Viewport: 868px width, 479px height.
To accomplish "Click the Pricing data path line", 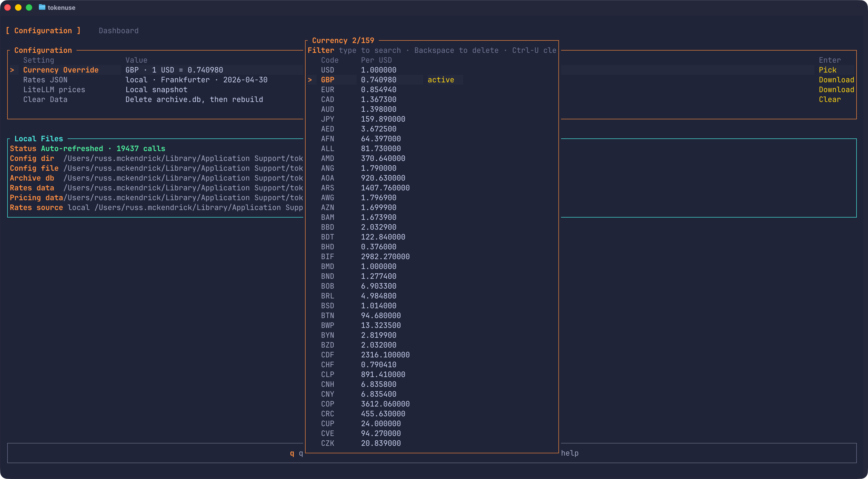I will click(156, 198).
